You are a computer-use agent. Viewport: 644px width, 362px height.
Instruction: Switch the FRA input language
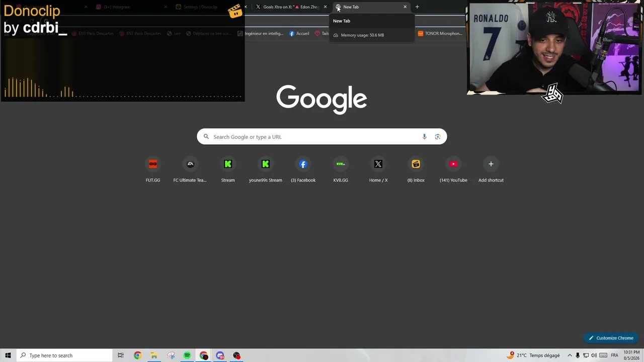[614, 355]
